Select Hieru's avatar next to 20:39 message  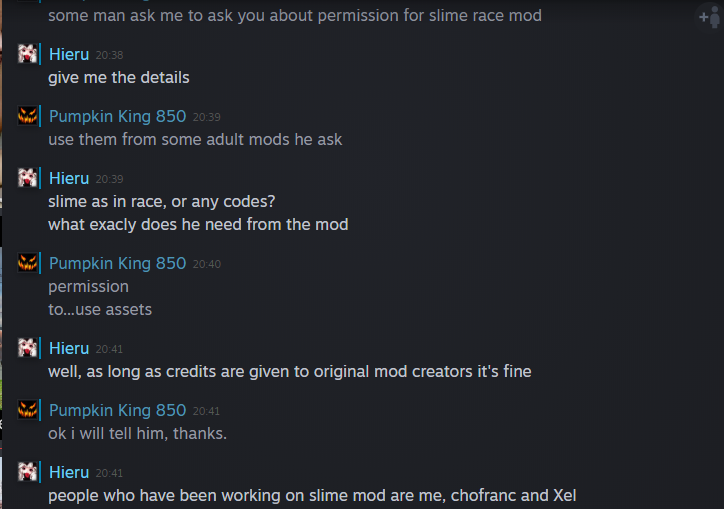[28, 177]
